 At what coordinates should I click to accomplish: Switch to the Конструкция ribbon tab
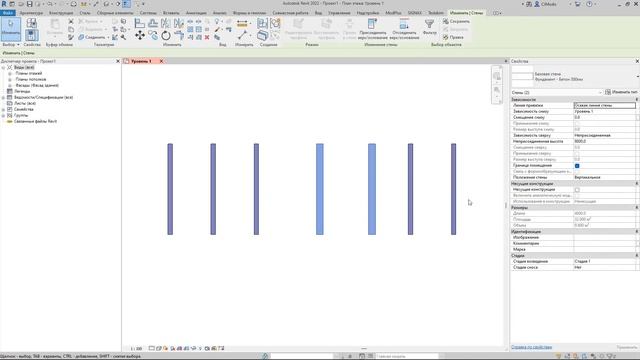tap(61, 13)
